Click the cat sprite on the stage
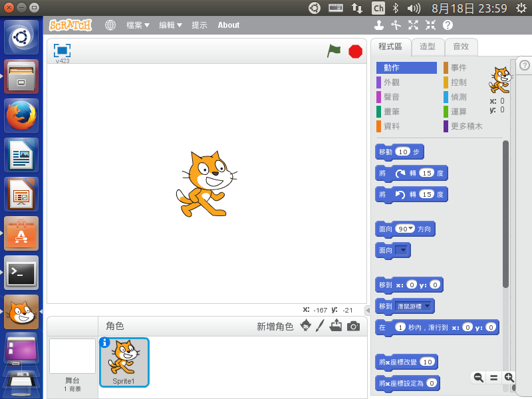The width and height of the screenshot is (532, 399). 206,184
